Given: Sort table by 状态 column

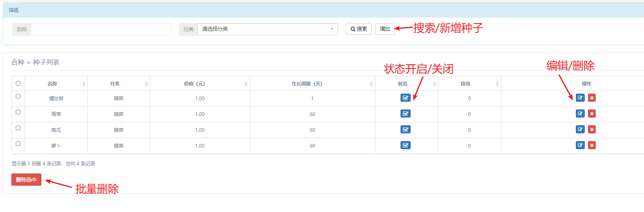Looking at the screenshot, I should 407,84.
